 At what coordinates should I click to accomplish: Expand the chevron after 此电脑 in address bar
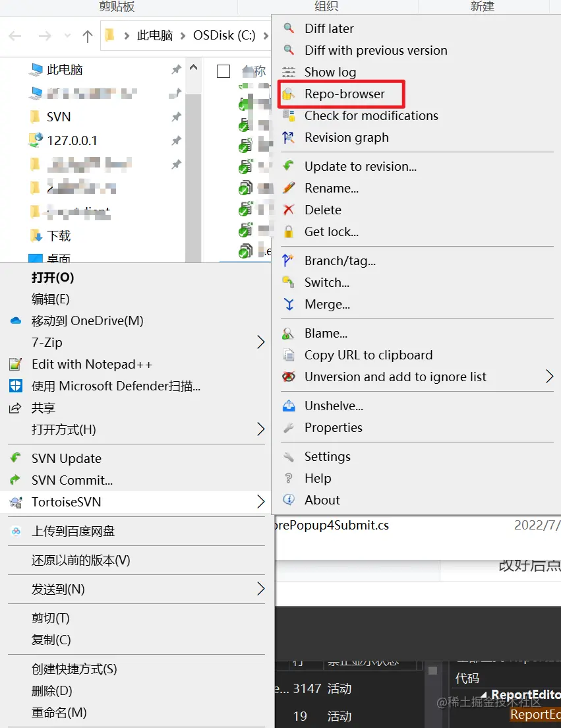click(x=183, y=36)
